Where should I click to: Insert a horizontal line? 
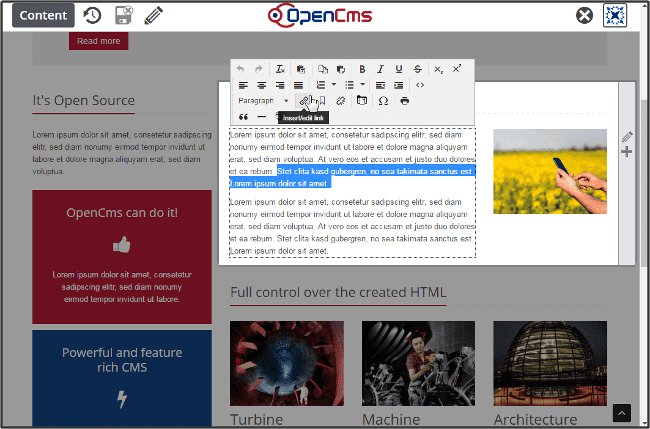point(262,117)
